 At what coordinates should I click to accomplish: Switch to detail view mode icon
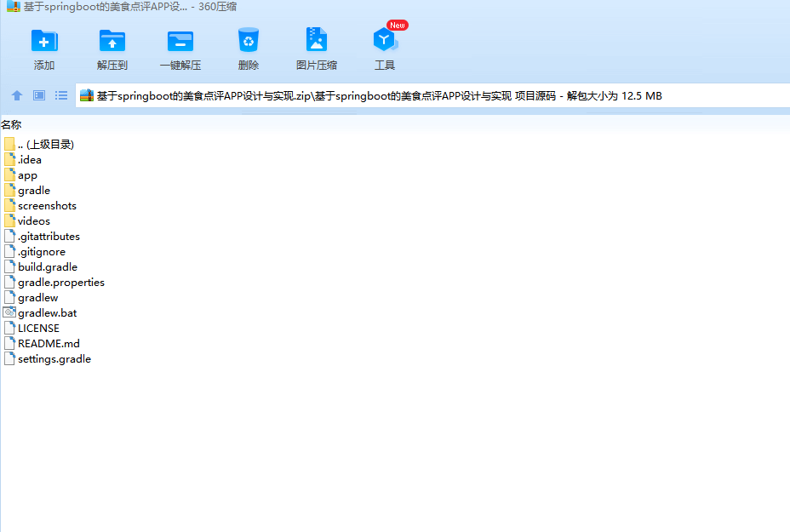pos(39,95)
